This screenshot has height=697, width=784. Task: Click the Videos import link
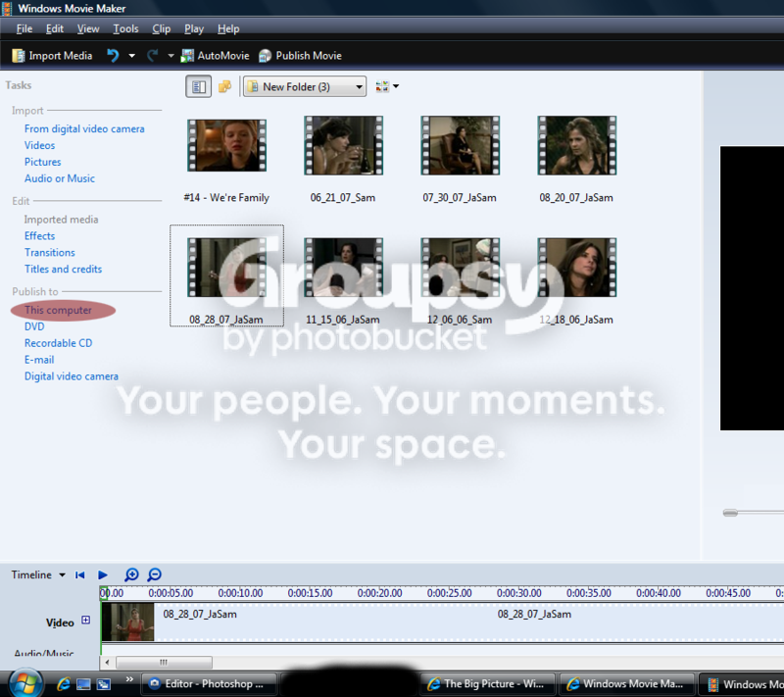coord(39,145)
